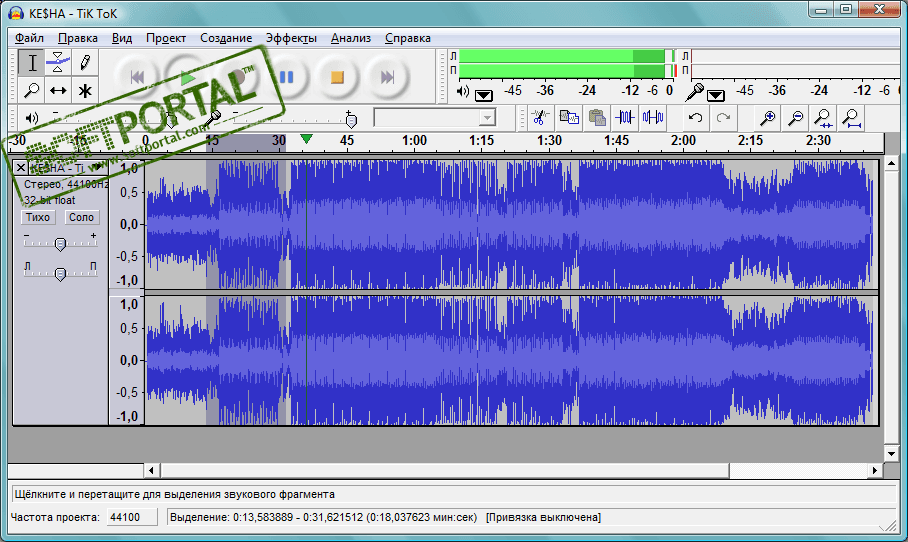This screenshot has height=542, width=908.
Task: Zoom in on the waveform
Action: [768, 118]
